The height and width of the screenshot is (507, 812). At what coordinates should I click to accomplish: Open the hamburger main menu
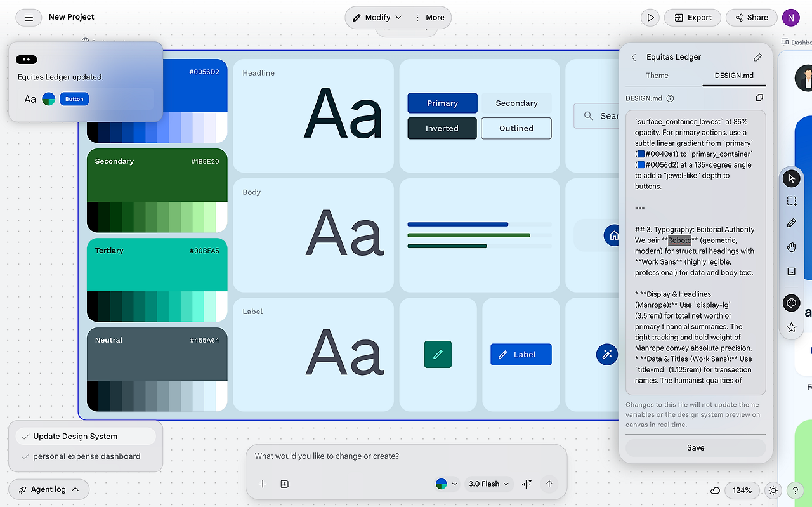coord(29,18)
